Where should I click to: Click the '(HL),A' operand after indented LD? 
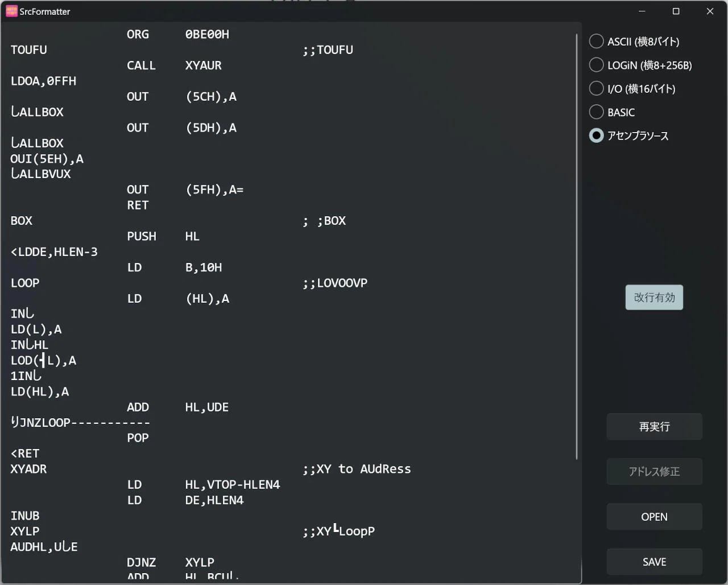[x=207, y=298]
